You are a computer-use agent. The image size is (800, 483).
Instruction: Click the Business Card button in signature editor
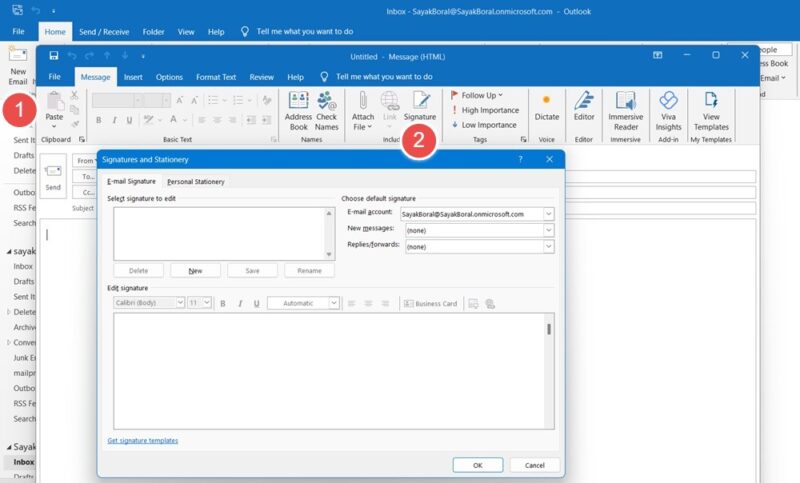tap(431, 303)
